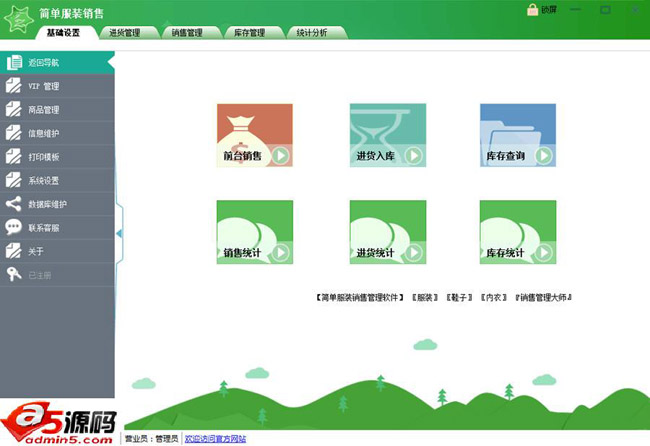
Task: Click the 返回导航 document icon
Action: coord(15,63)
